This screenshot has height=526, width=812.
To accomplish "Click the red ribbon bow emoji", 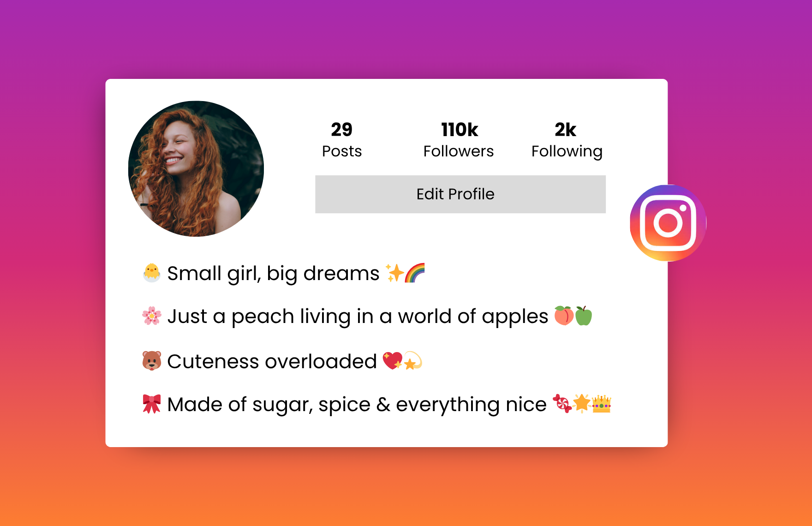I will pyautogui.click(x=151, y=404).
